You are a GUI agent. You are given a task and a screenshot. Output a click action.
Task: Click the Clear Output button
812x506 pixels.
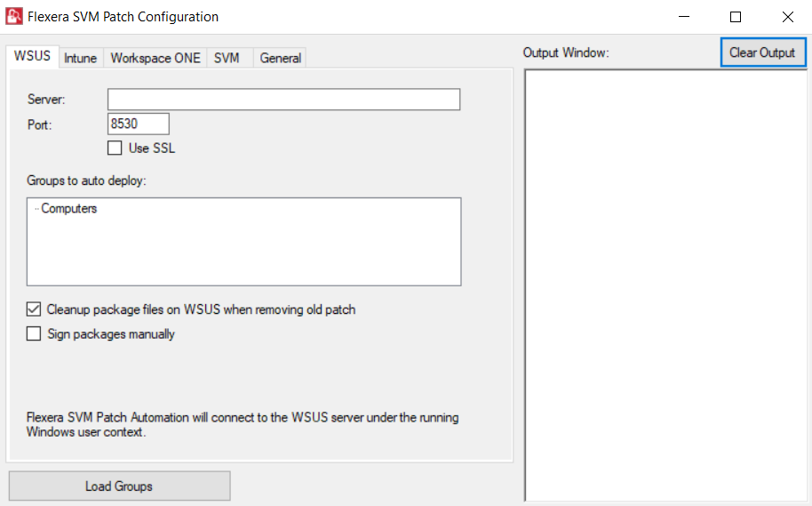tap(762, 52)
